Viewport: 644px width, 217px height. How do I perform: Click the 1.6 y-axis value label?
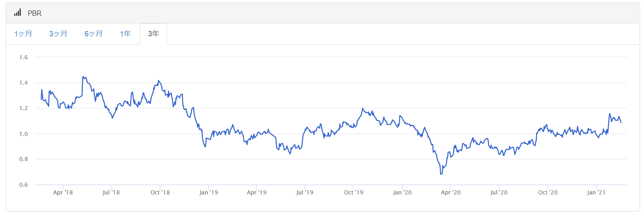pyautogui.click(x=23, y=57)
